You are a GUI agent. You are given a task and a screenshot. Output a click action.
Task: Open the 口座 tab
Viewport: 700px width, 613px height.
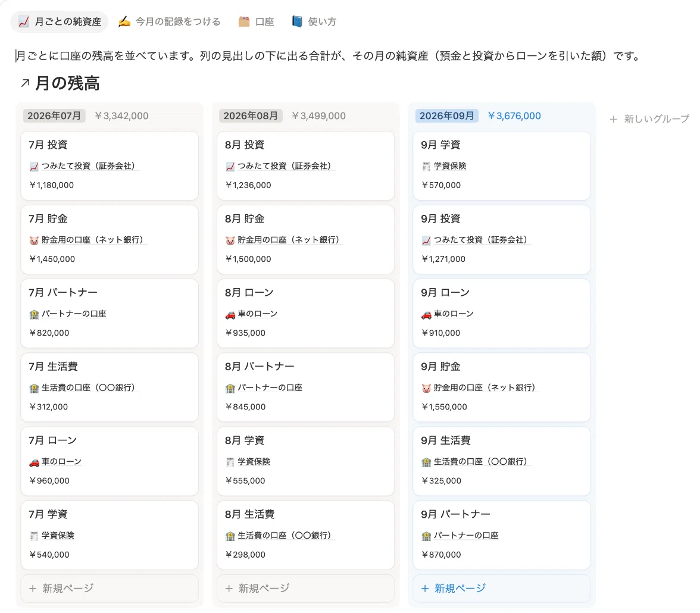[256, 21]
